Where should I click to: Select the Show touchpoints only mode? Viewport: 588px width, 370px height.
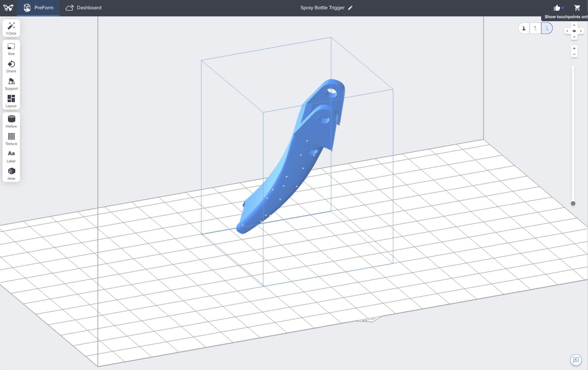(547, 28)
